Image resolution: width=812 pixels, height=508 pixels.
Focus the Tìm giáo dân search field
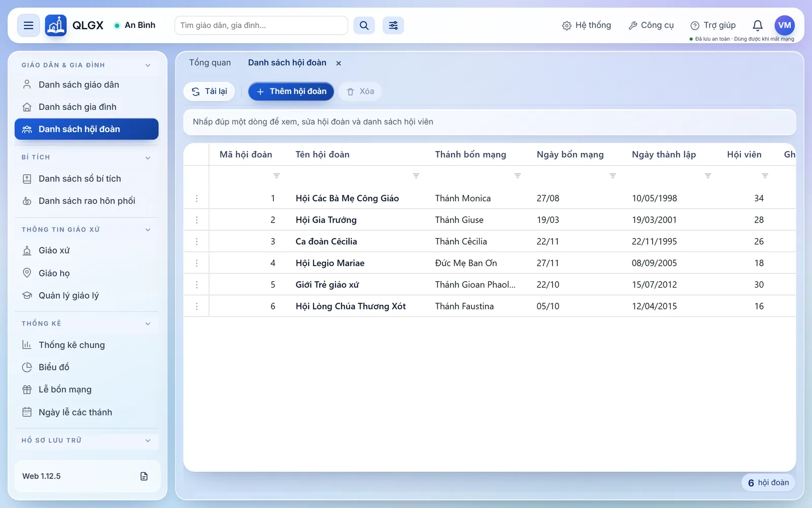click(261, 25)
